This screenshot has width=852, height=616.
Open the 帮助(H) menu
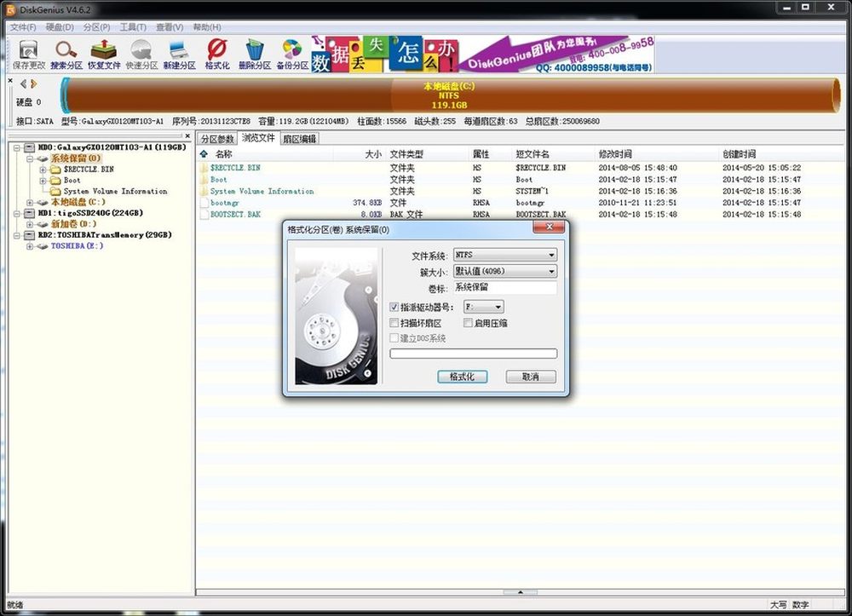click(207, 27)
